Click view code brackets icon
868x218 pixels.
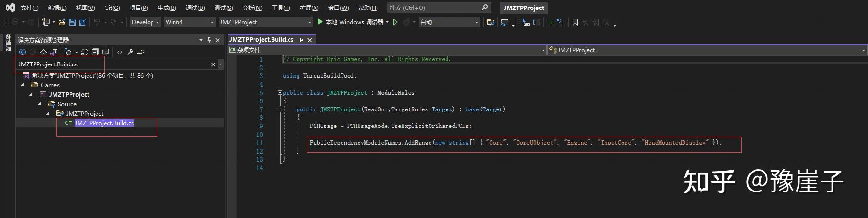[x=120, y=52]
